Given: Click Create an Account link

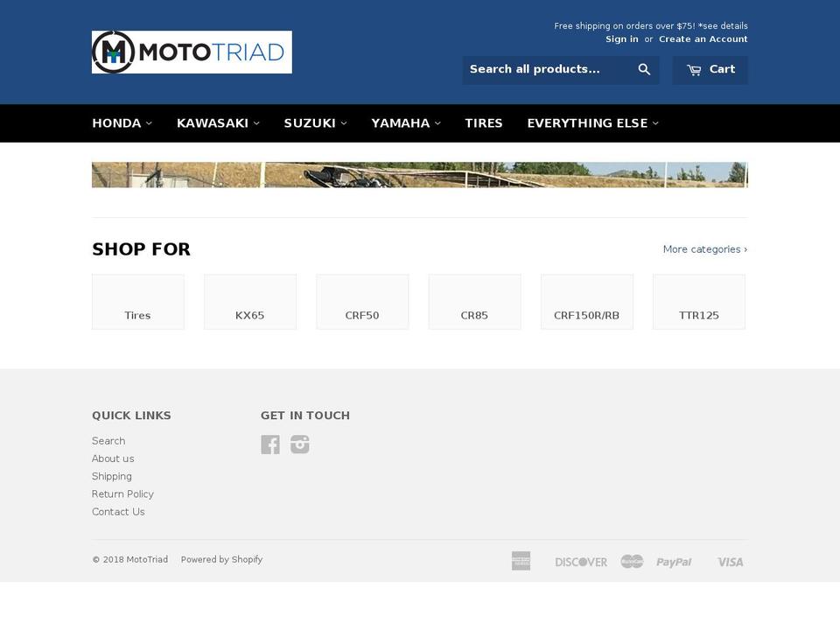Looking at the screenshot, I should (703, 39).
